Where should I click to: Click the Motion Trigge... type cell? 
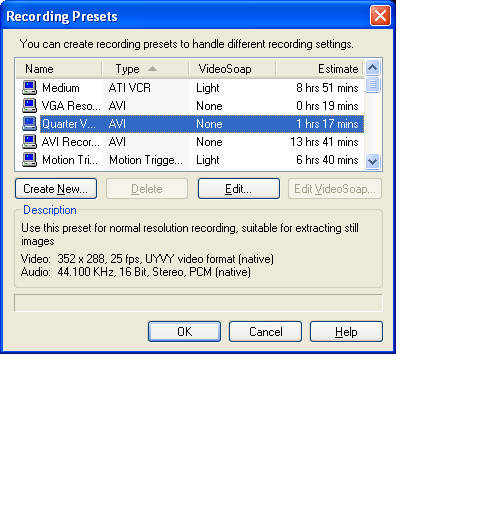pos(146,160)
